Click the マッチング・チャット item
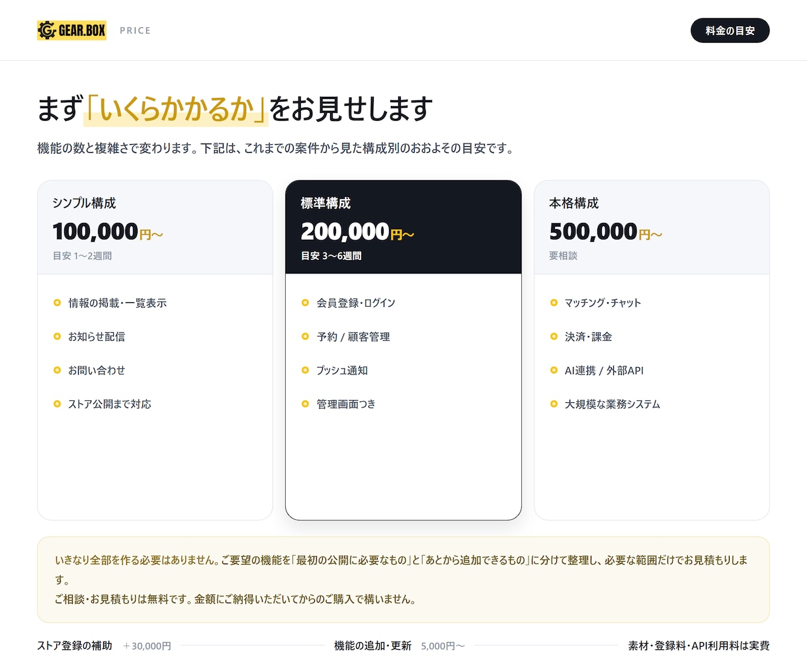Image resolution: width=807 pixels, height=672 pixels. [603, 303]
